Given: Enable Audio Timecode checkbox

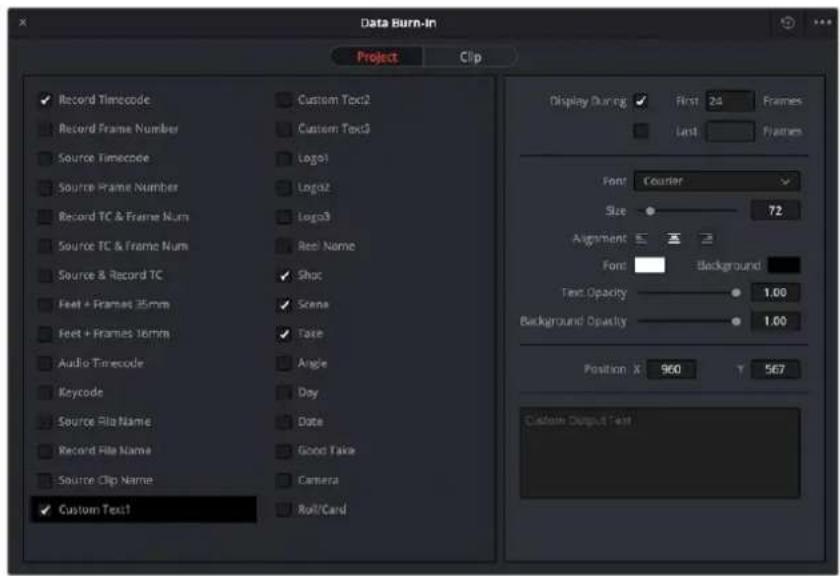Looking at the screenshot, I should (45, 363).
